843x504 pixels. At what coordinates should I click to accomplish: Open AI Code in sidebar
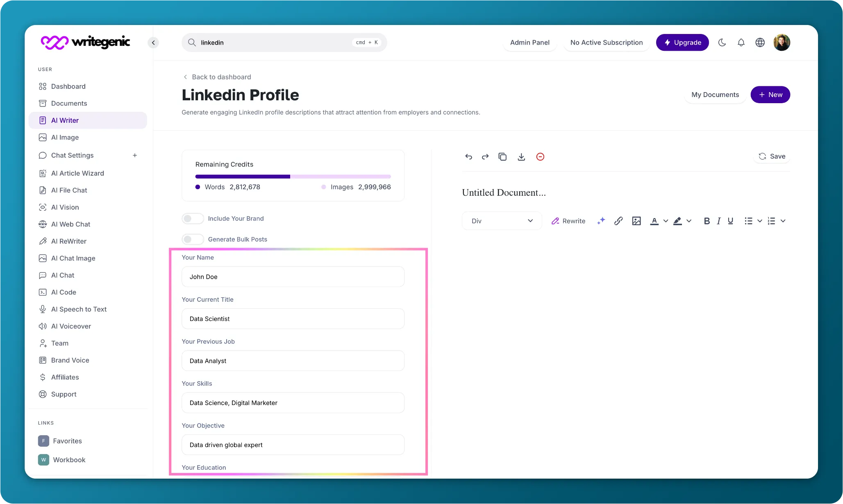click(88, 292)
